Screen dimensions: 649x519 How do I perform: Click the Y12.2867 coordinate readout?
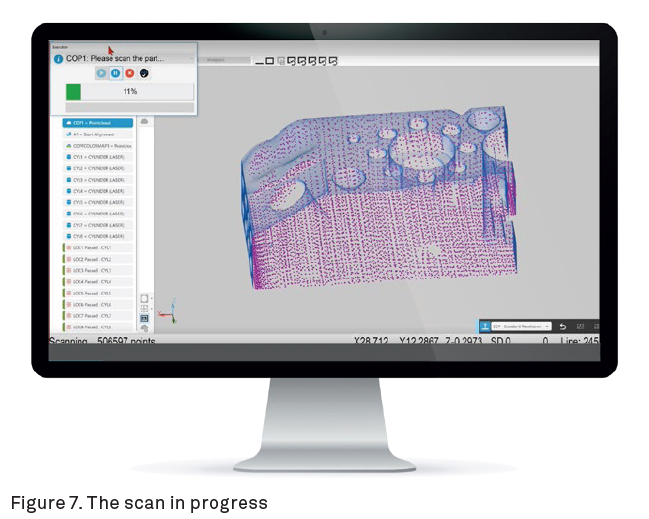click(418, 341)
